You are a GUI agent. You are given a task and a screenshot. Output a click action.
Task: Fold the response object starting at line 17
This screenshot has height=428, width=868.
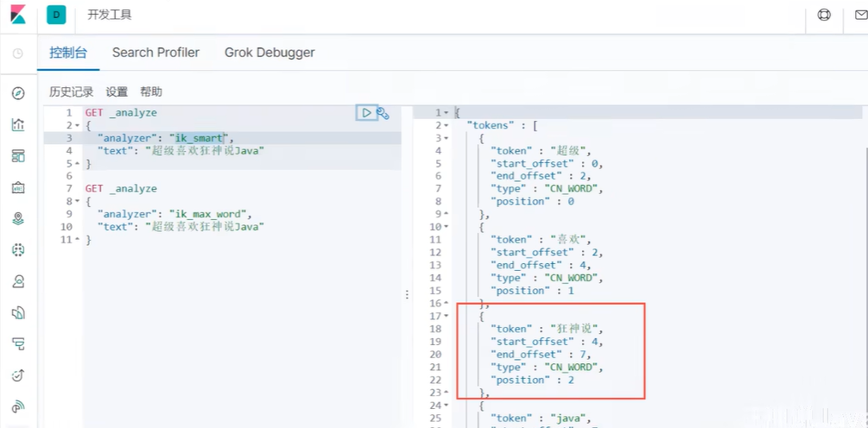pyautogui.click(x=446, y=316)
